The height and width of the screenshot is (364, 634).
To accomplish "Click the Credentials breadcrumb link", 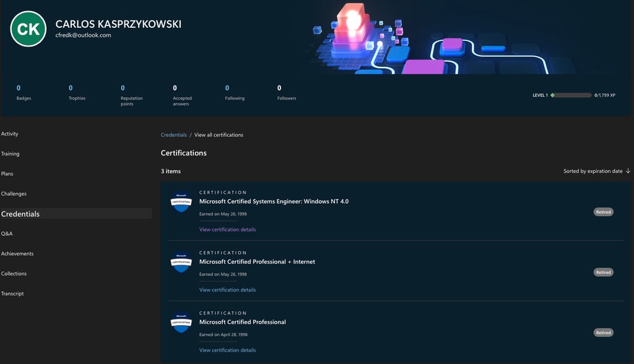I will [x=174, y=135].
